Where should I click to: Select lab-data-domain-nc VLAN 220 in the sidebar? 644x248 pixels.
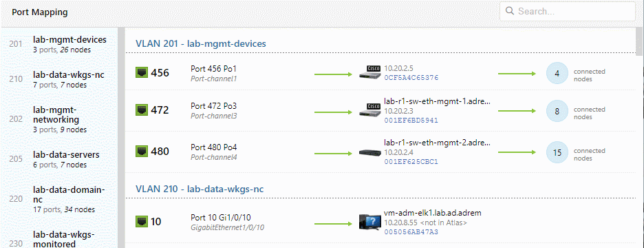coord(60,200)
